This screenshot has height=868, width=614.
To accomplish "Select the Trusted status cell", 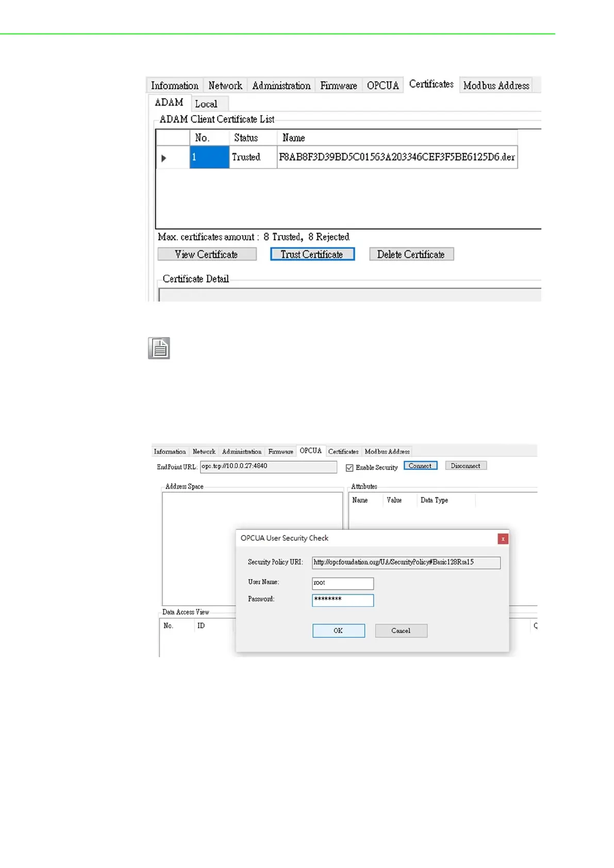I will click(253, 157).
